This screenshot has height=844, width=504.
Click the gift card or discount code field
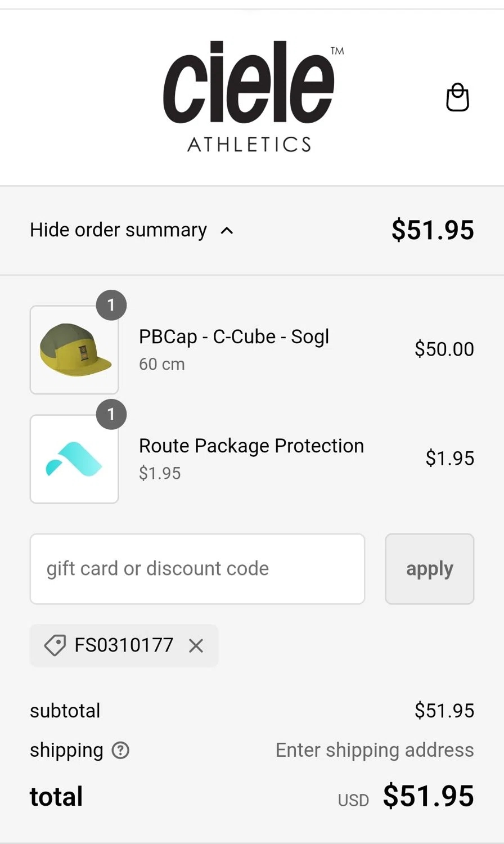pos(197,569)
